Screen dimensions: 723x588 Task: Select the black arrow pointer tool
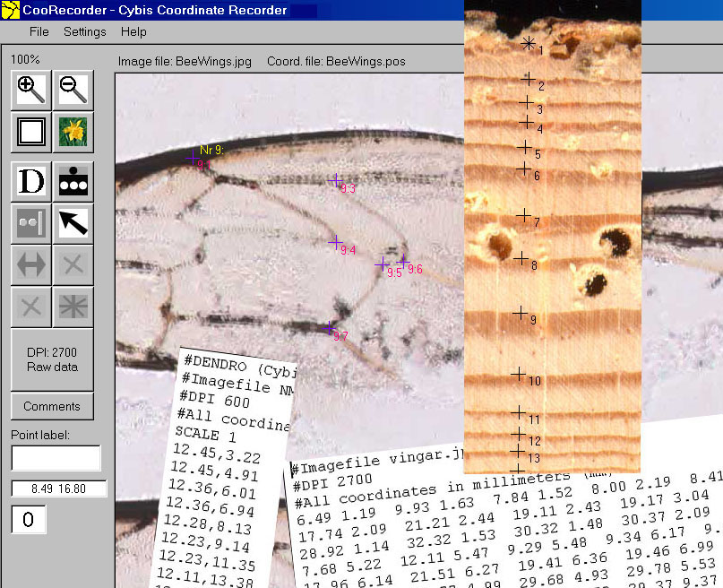73,223
